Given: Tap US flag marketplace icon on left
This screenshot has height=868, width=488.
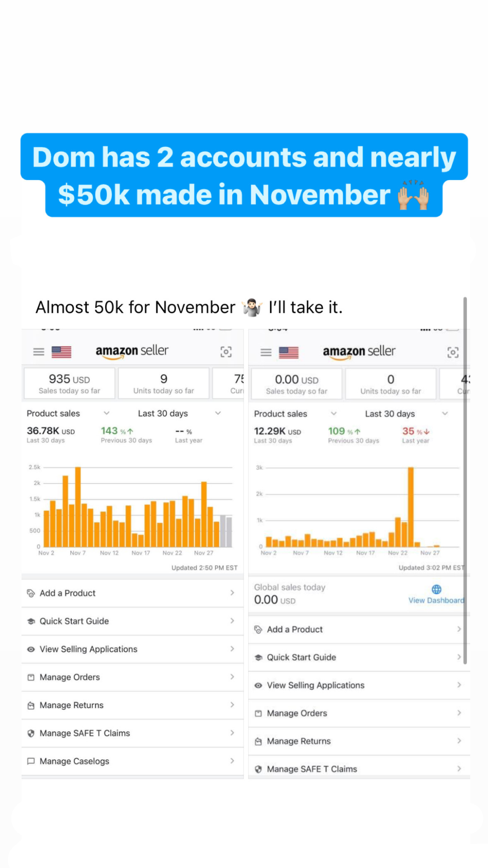Looking at the screenshot, I should pyautogui.click(x=61, y=352).
